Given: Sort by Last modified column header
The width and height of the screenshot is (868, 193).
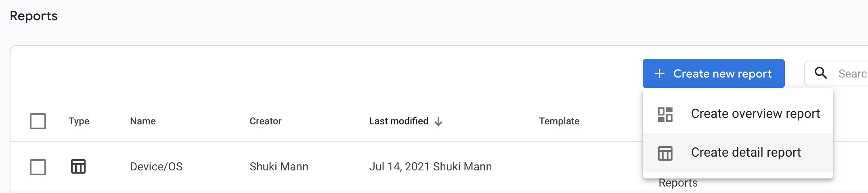Looking at the screenshot, I should click(398, 121).
